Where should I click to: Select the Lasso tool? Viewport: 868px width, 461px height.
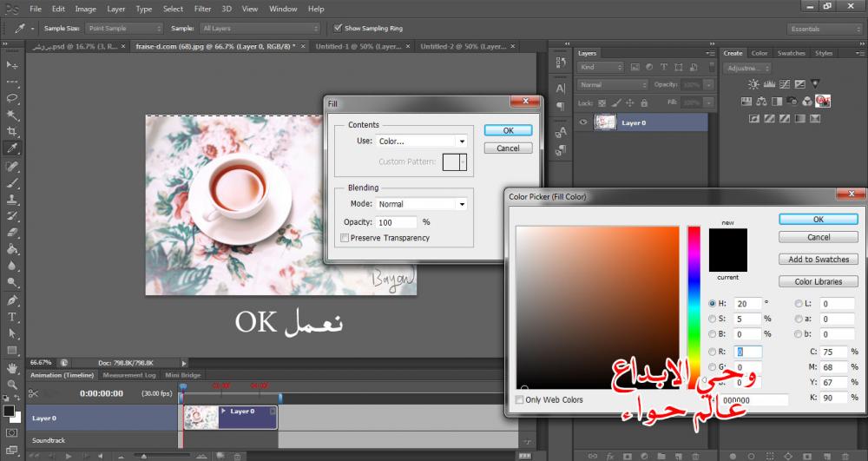point(12,98)
